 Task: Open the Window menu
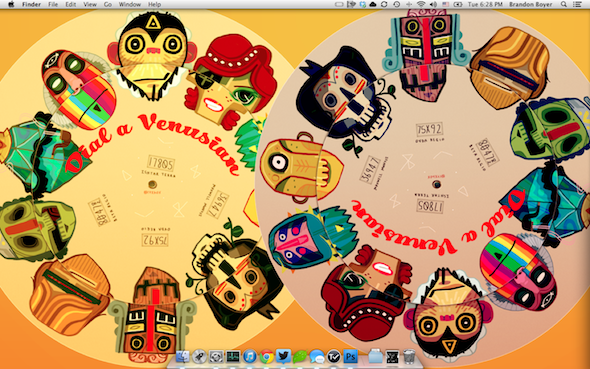[130, 5]
